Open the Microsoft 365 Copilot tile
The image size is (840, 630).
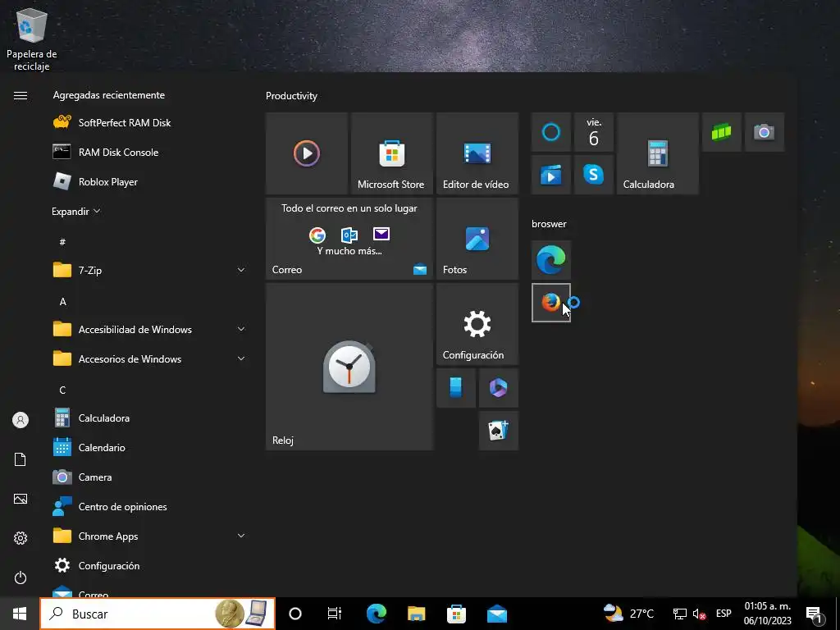coord(499,388)
